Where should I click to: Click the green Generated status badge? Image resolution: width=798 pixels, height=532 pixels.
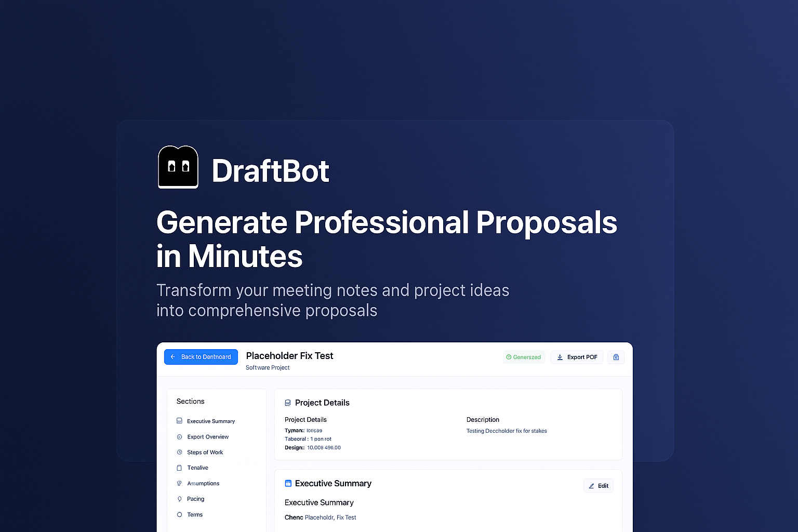[x=524, y=357]
